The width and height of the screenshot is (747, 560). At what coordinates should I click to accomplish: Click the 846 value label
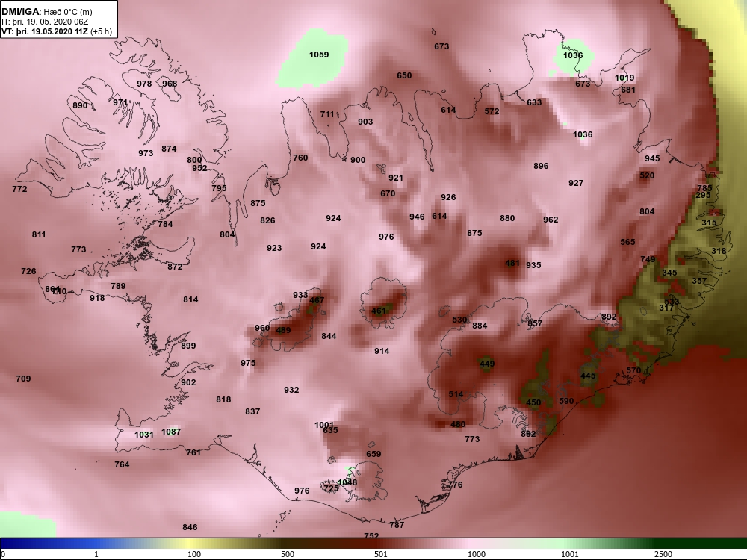[190, 527]
